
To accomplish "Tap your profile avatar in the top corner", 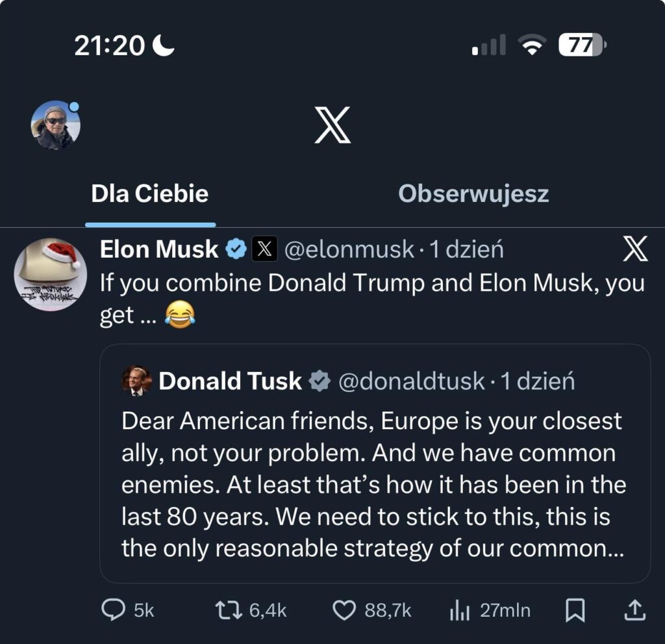I will click(56, 125).
